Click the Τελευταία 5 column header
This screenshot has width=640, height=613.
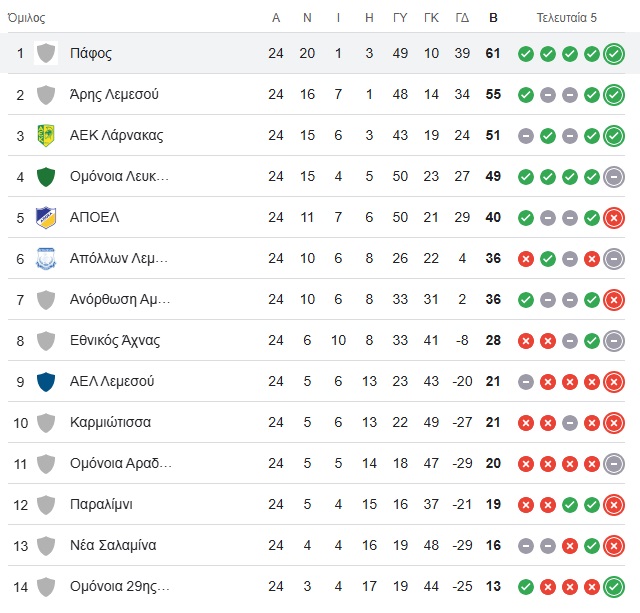pyautogui.click(x=567, y=18)
